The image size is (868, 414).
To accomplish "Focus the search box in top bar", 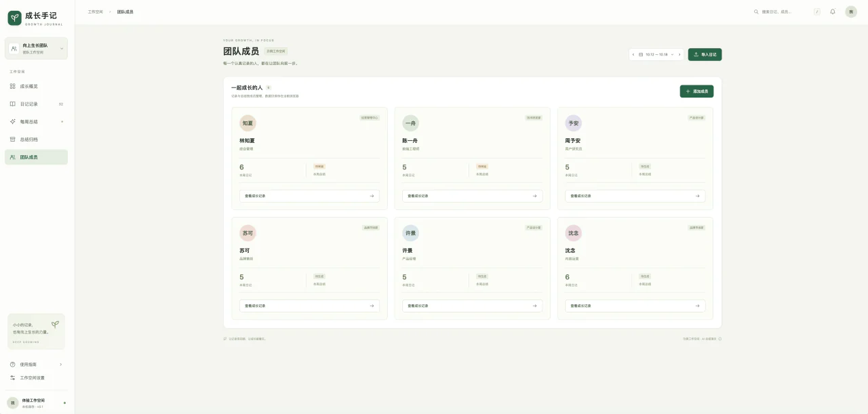I will 787,12.
